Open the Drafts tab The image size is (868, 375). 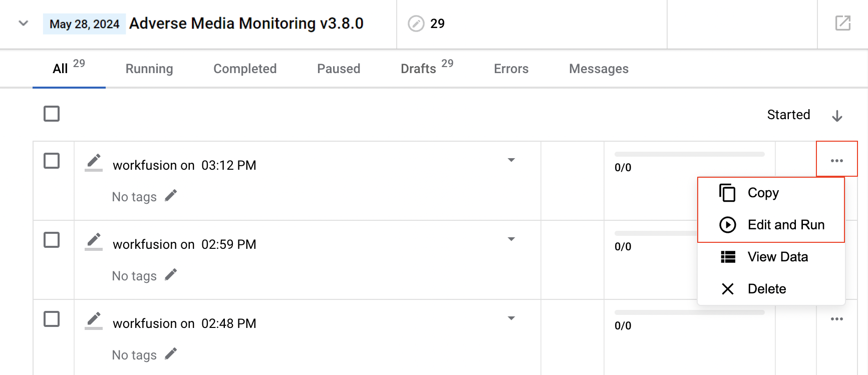427,68
